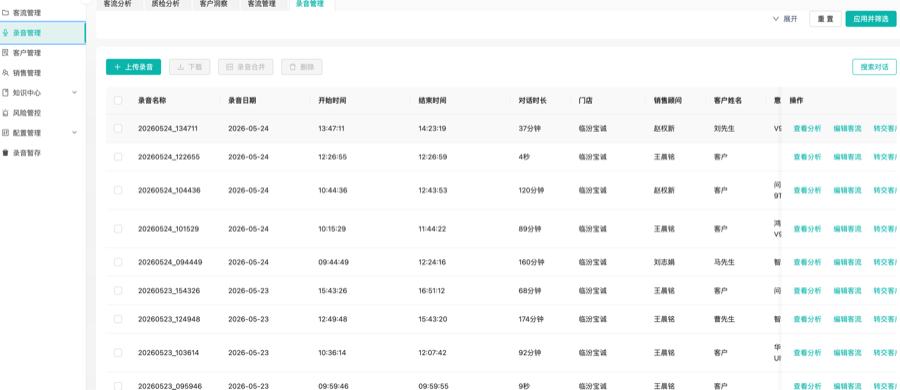Expand the 配置管理 submenu chevron
This screenshot has height=390, width=900.
[x=74, y=133]
